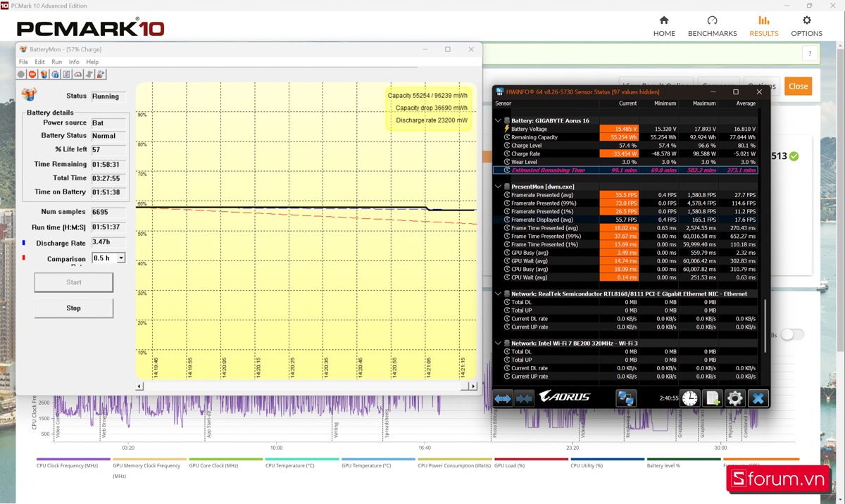
Task: Click the gray boot-shaped toolbar icon in BatteryMon
Action: (x=89, y=74)
